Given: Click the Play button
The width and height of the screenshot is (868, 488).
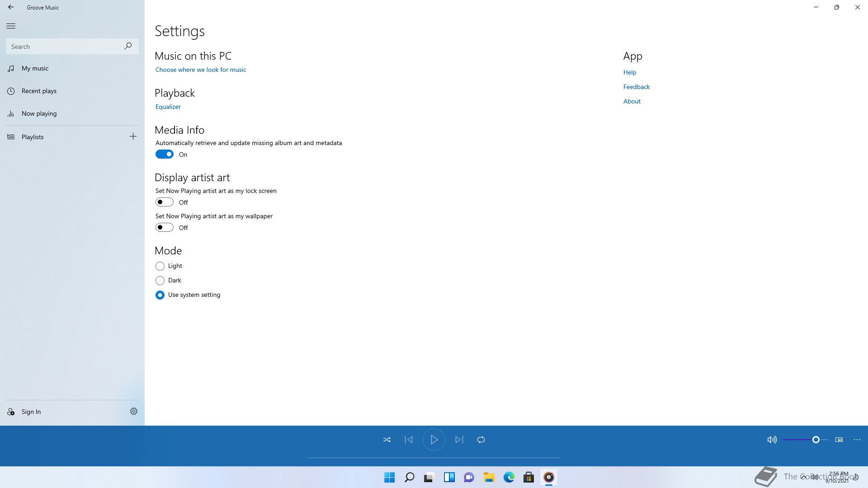Looking at the screenshot, I should point(434,440).
